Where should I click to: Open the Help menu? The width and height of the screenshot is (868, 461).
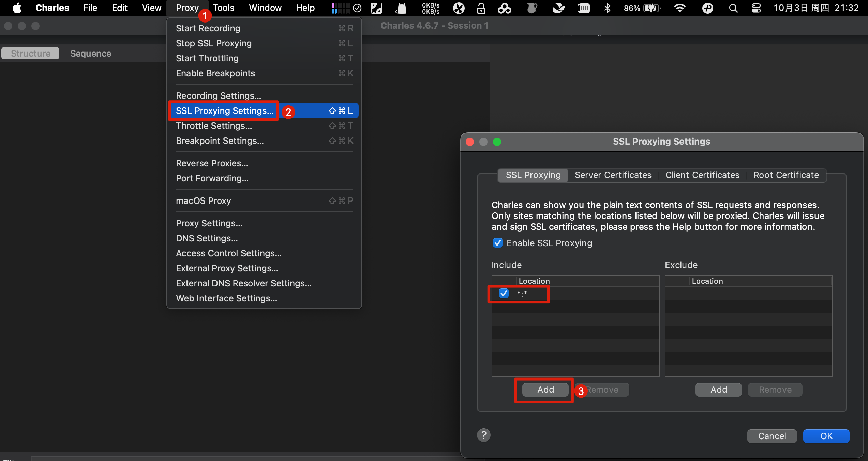click(305, 8)
